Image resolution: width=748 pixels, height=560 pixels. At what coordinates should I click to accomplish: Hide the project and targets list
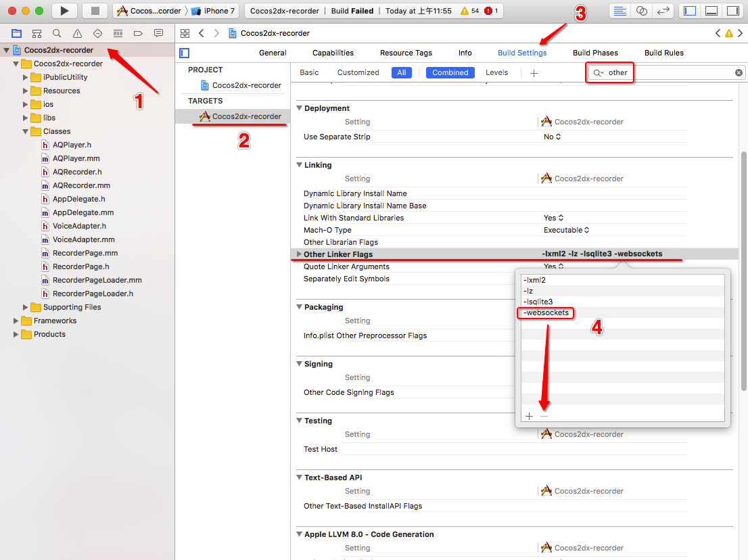(184, 53)
